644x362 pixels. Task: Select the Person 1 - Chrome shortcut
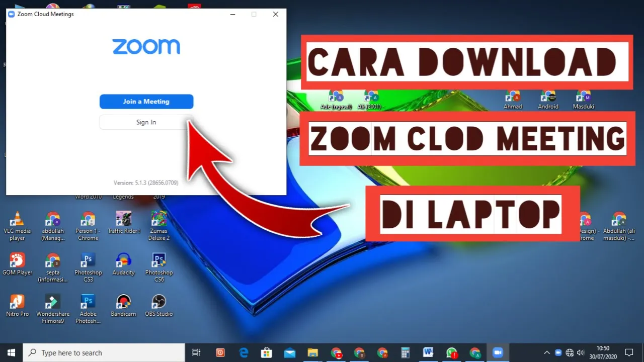tap(88, 226)
